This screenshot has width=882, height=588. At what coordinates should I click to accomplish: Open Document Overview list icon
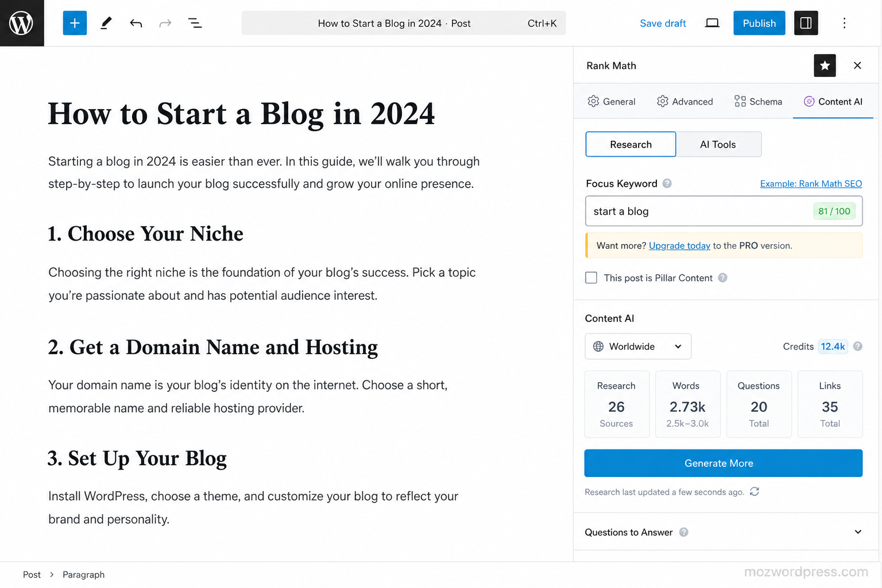(195, 23)
